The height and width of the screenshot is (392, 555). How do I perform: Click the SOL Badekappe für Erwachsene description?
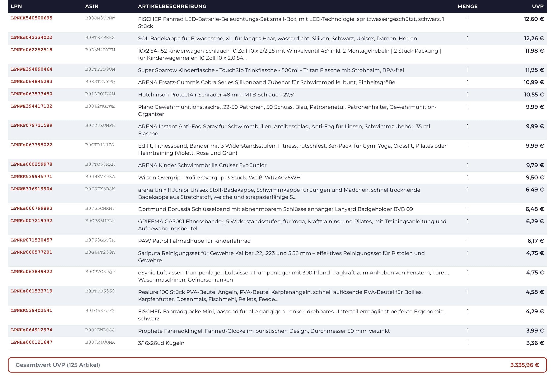coord(278,39)
